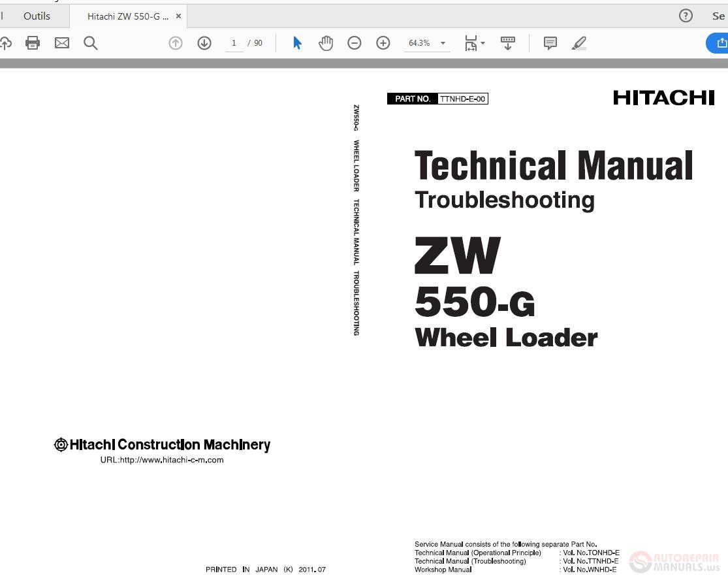Click the zoom in plus icon
The width and height of the screenshot is (728, 582).
tap(383, 42)
